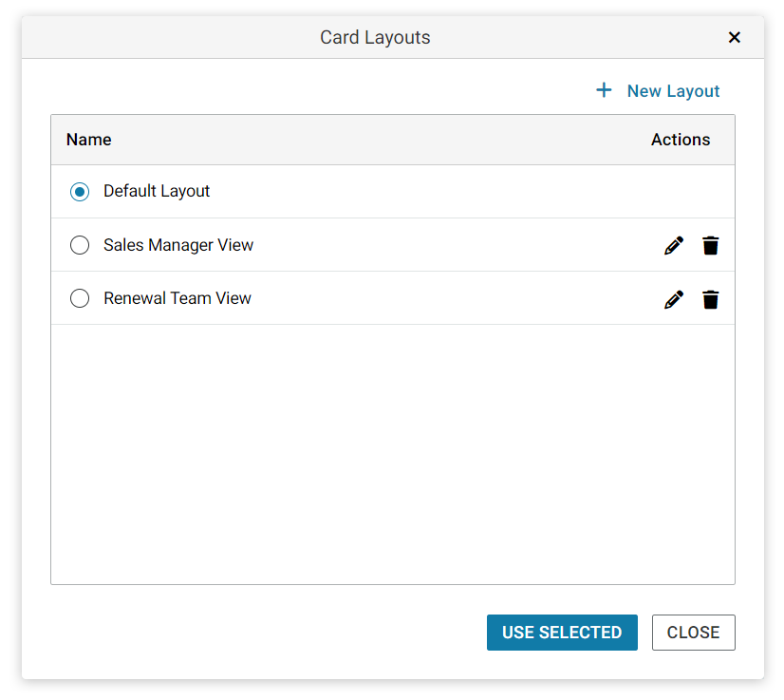Click the Default Layout label text
Screen dimensions: 784x700
click(x=157, y=191)
